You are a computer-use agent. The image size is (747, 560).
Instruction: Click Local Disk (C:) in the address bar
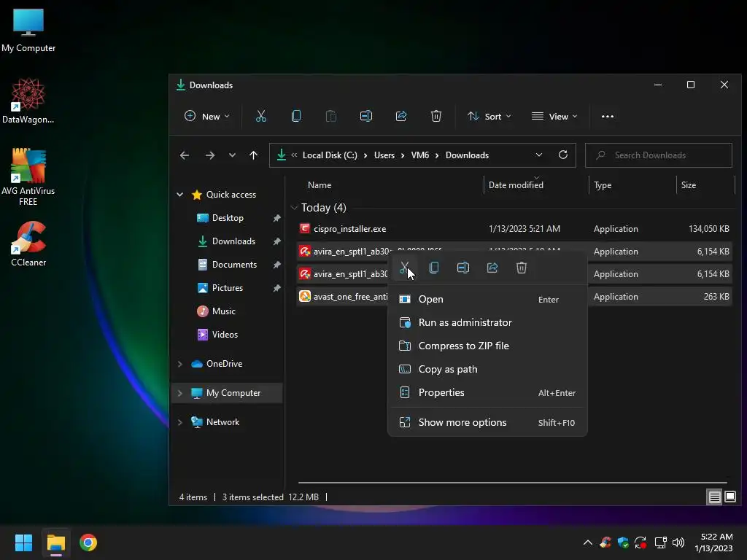click(x=330, y=155)
